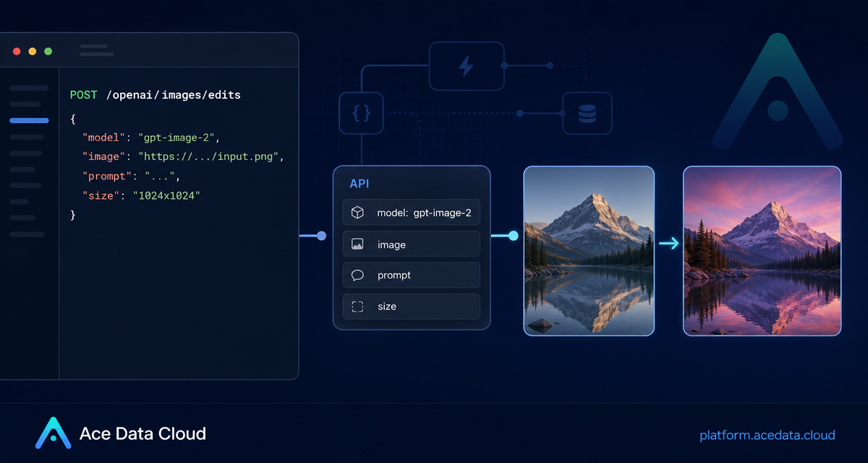The width and height of the screenshot is (868, 463).
Task: Click the Ace Data Cloud brand name
Action: click(142, 433)
